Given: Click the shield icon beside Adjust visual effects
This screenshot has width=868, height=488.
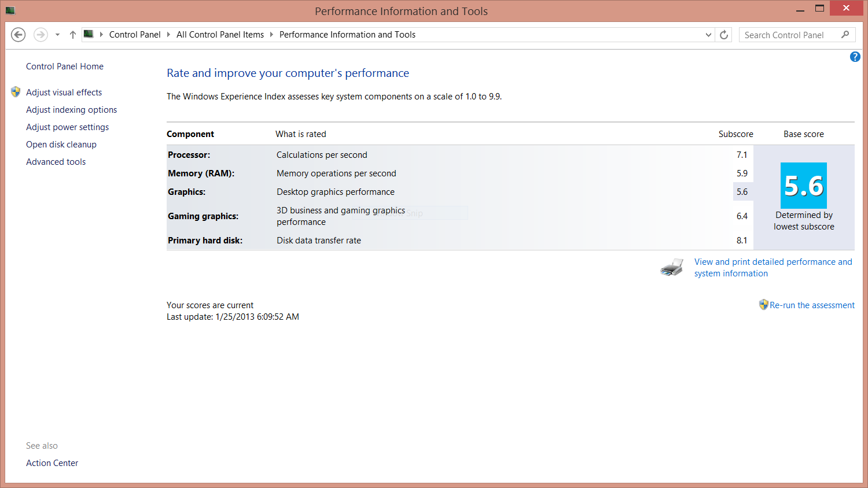Looking at the screenshot, I should point(16,92).
